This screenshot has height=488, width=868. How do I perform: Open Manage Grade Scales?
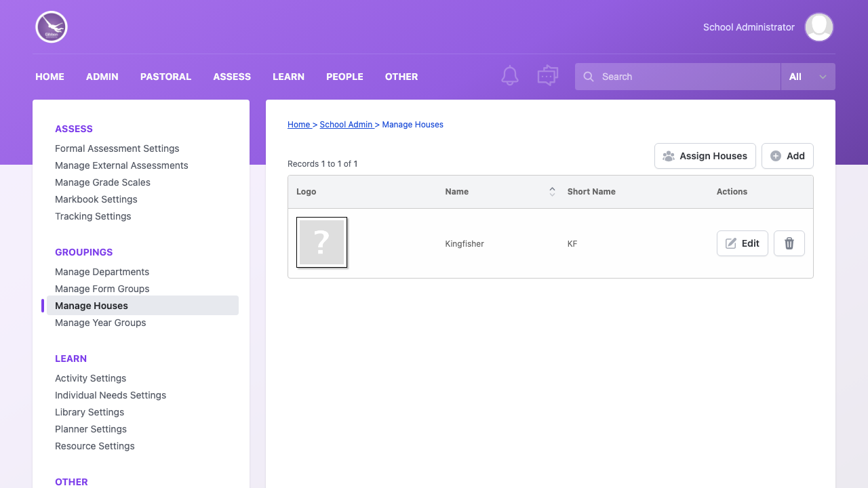(x=103, y=182)
